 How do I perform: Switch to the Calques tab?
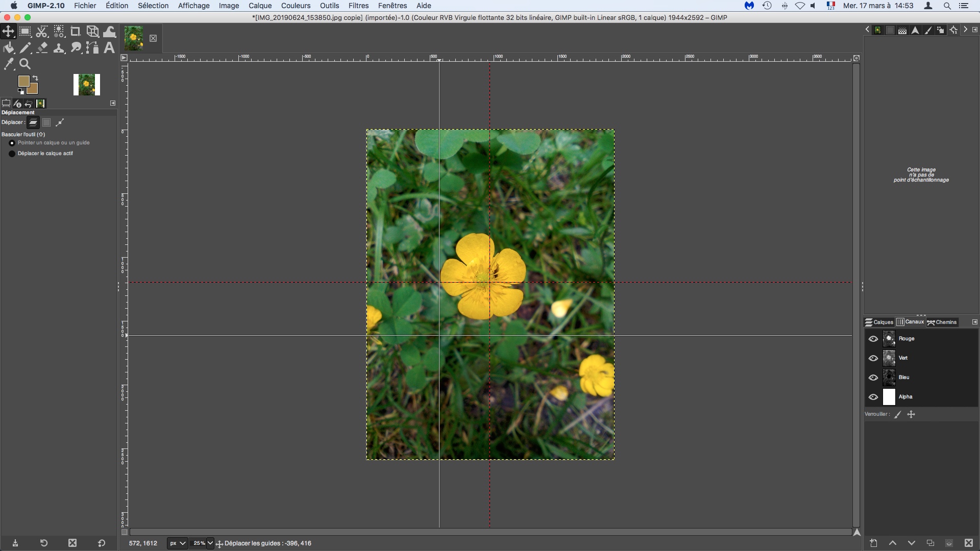click(x=879, y=322)
